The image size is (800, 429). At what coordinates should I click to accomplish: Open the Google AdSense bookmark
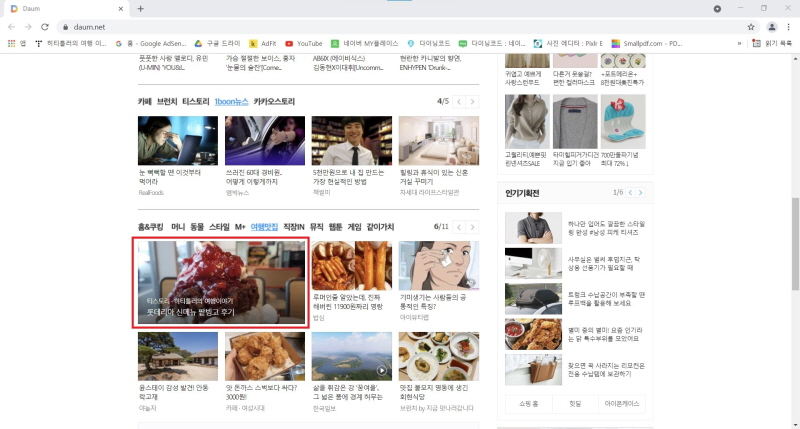pyautogui.click(x=151, y=43)
